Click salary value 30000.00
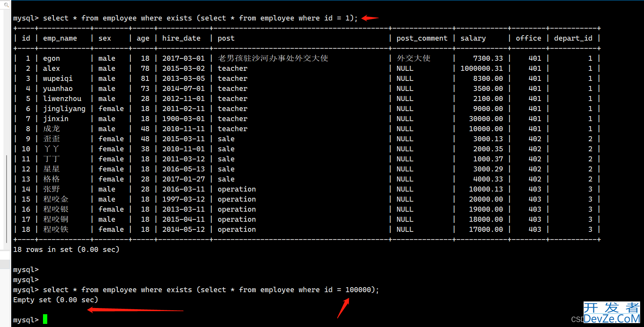This screenshot has height=327, width=644. click(x=486, y=119)
